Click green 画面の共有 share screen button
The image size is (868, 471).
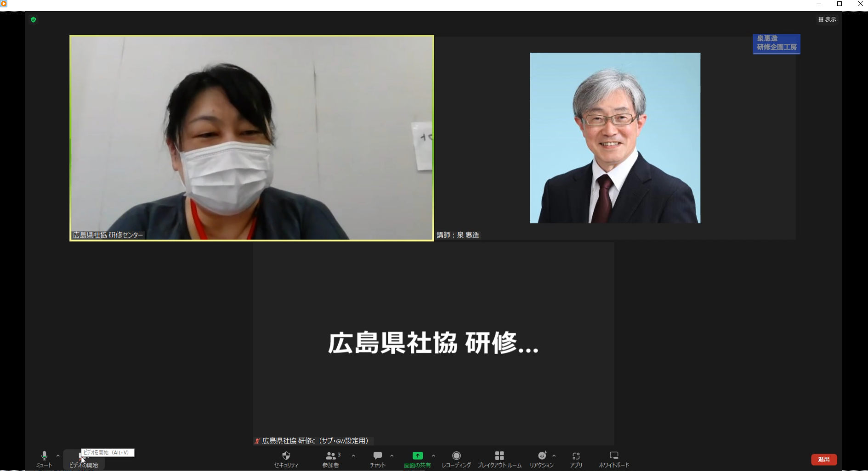tap(417, 459)
